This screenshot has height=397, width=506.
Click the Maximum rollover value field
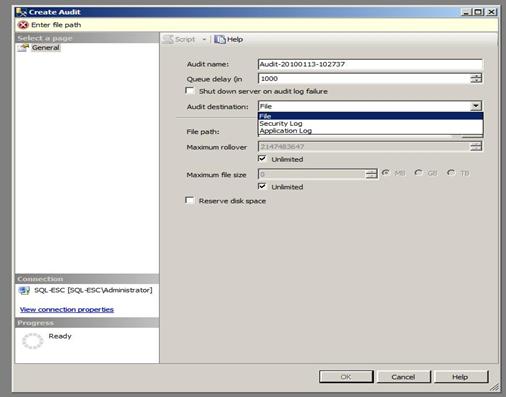coord(364,146)
